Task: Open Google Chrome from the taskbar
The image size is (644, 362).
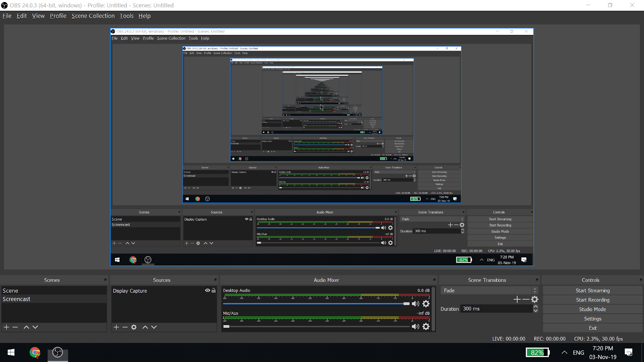Action: point(35,352)
